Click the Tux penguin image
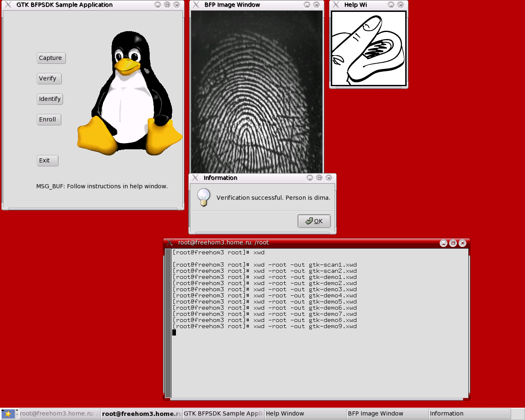Image resolution: width=525 pixels, height=420 pixels. pyautogui.click(x=129, y=94)
